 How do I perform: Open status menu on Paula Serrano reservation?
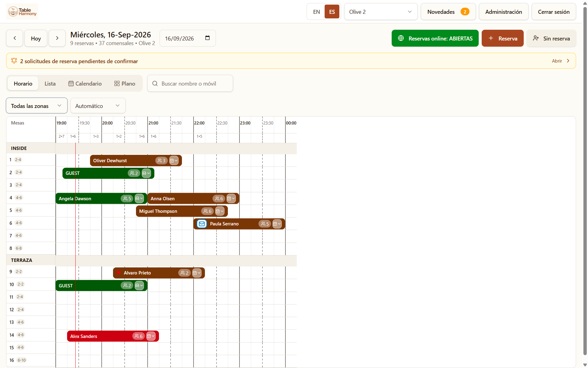click(x=277, y=224)
